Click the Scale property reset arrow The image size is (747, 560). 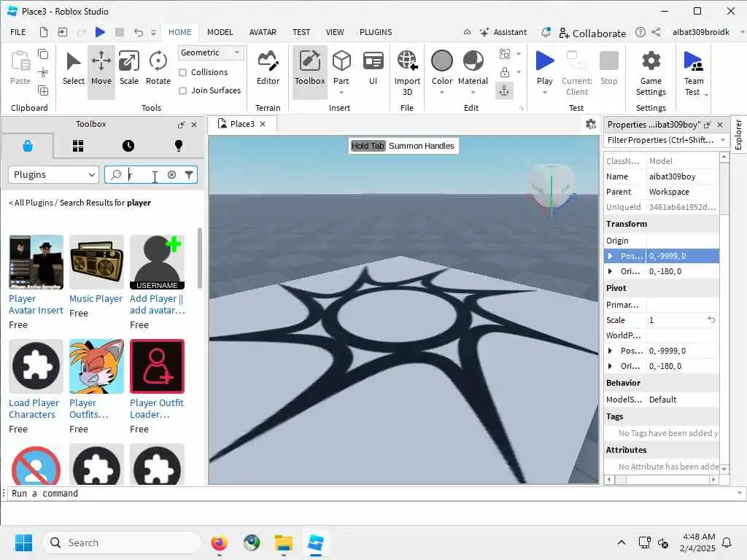click(x=711, y=319)
